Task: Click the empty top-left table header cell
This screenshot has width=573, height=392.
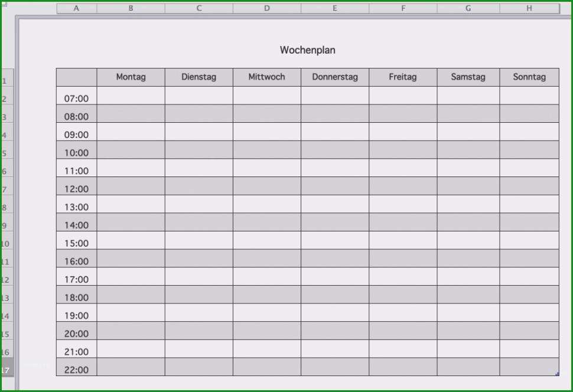Action: click(x=76, y=77)
